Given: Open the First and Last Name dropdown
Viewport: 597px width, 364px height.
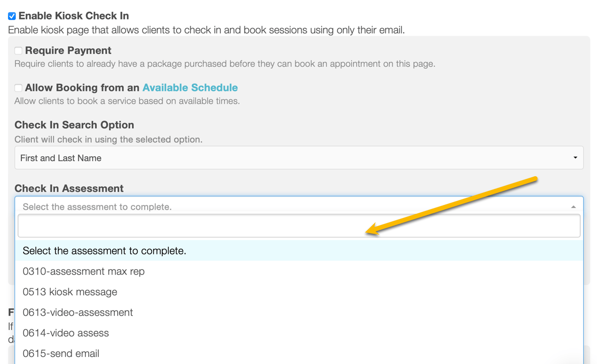Looking at the screenshot, I should click(x=294, y=158).
